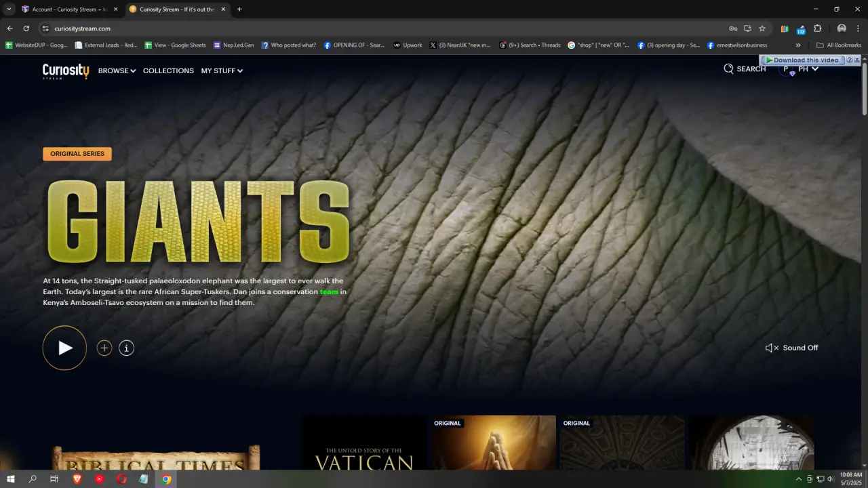
Task: Play the Giants featured series
Action: [x=64, y=348]
